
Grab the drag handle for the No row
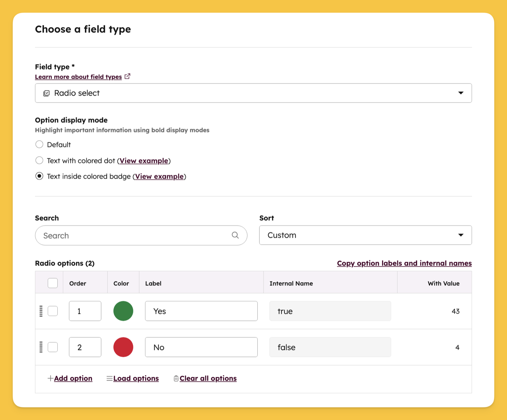point(41,347)
